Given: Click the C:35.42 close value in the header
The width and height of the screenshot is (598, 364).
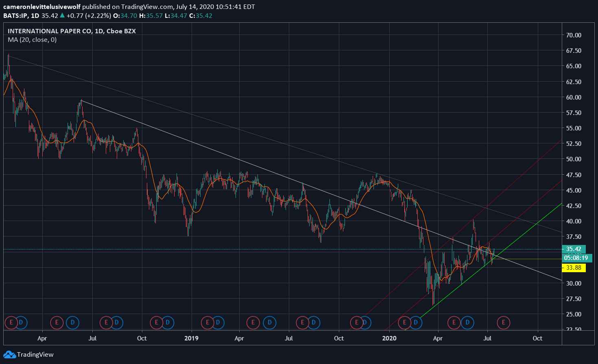Looking at the screenshot, I should (201, 16).
